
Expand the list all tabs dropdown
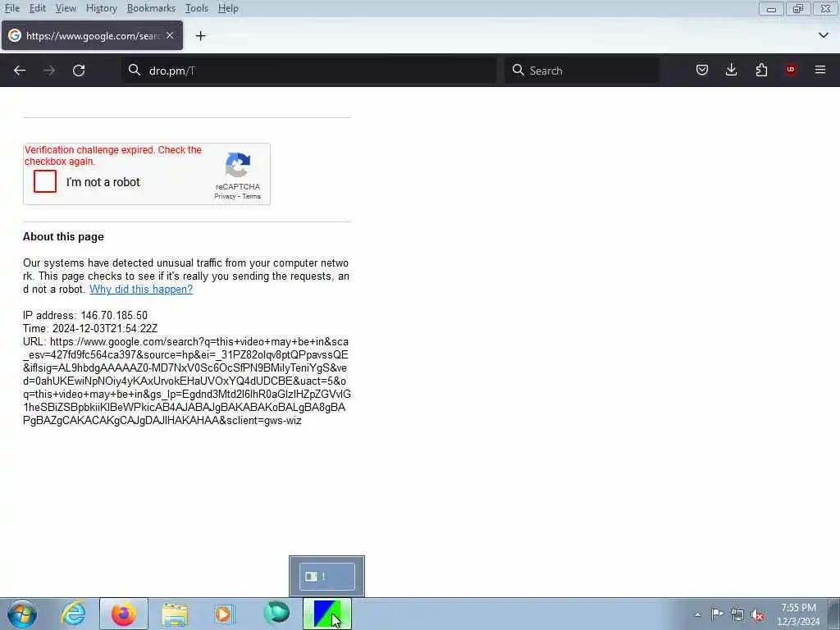tap(824, 35)
